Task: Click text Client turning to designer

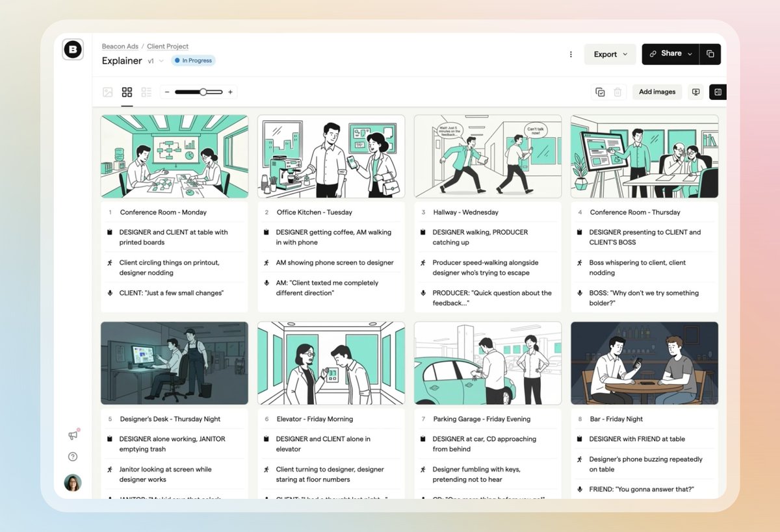Action: click(330, 474)
